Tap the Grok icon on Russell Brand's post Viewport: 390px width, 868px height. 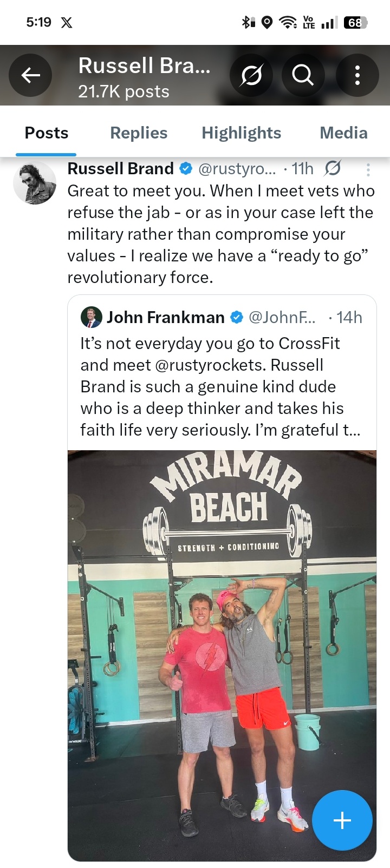pos(332,169)
